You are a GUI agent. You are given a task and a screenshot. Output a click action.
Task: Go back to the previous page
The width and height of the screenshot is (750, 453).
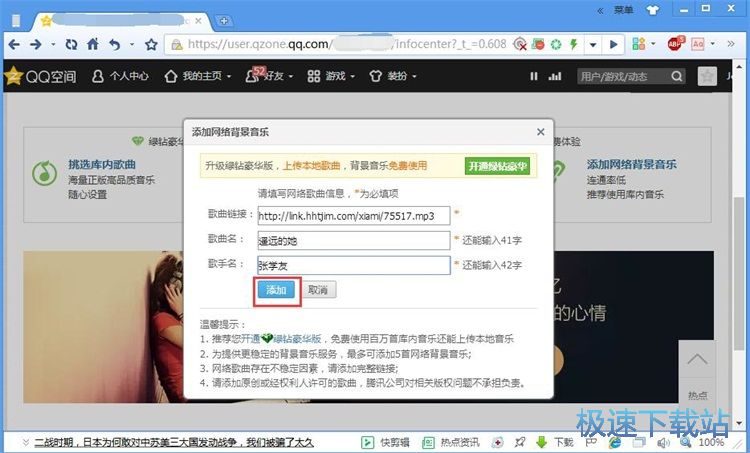14,44
